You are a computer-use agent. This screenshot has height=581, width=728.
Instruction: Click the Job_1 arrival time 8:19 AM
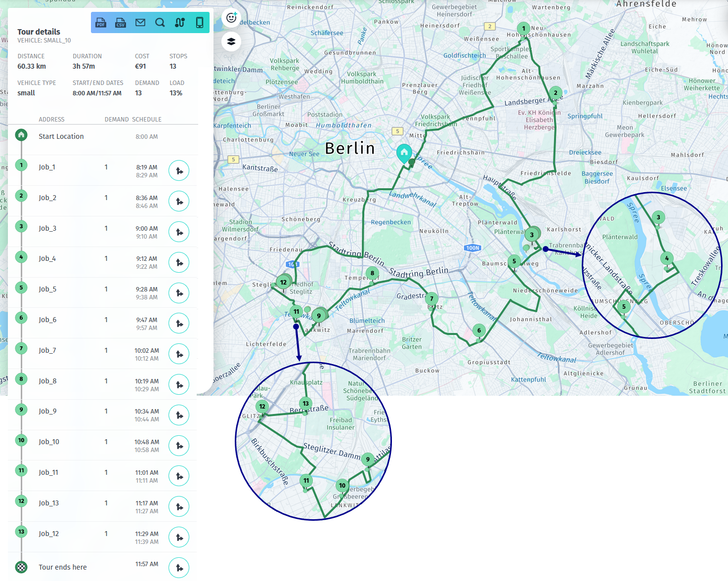click(147, 167)
